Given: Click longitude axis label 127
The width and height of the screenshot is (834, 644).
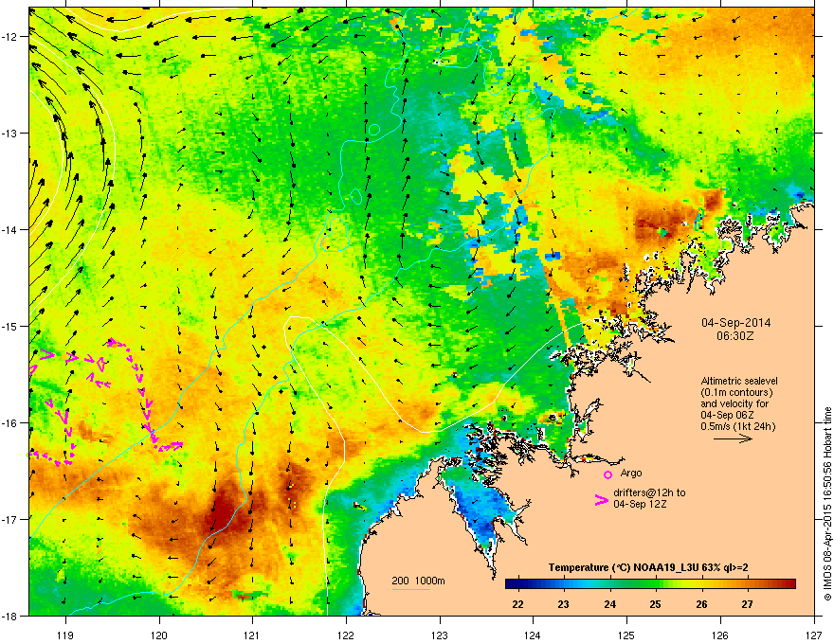Looking at the screenshot, I should click(x=813, y=635).
